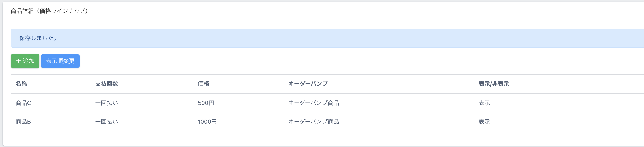Click the plus icon on the green button
This screenshot has height=147, width=644.
[x=18, y=61]
